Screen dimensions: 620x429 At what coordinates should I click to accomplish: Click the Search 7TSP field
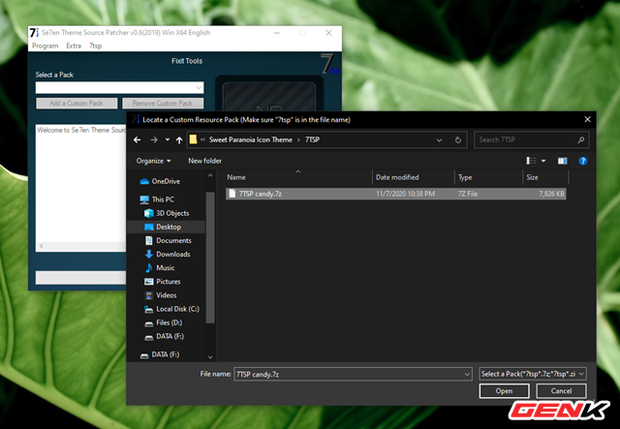click(530, 140)
